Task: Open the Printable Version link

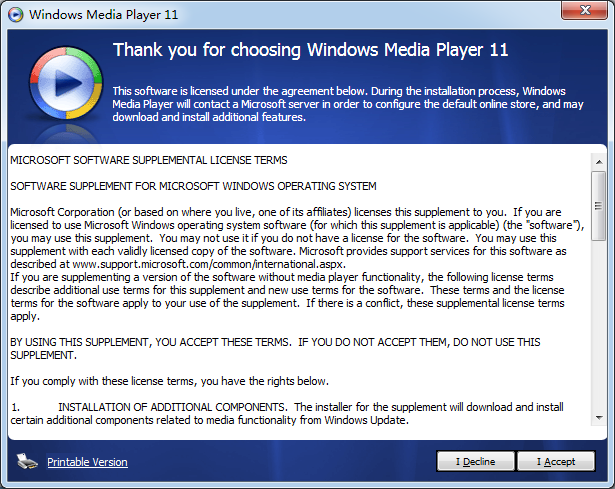Action: coord(87,462)
